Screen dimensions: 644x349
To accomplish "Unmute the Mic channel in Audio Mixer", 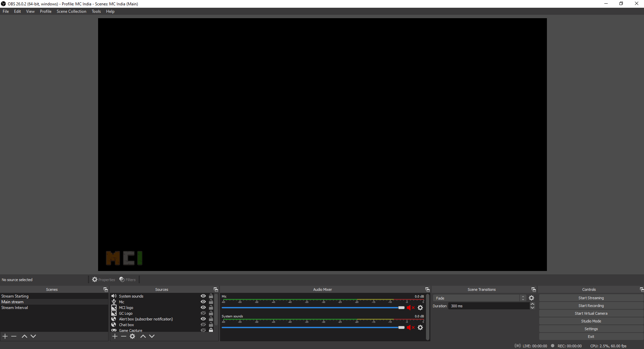I will tap(411, 308).
